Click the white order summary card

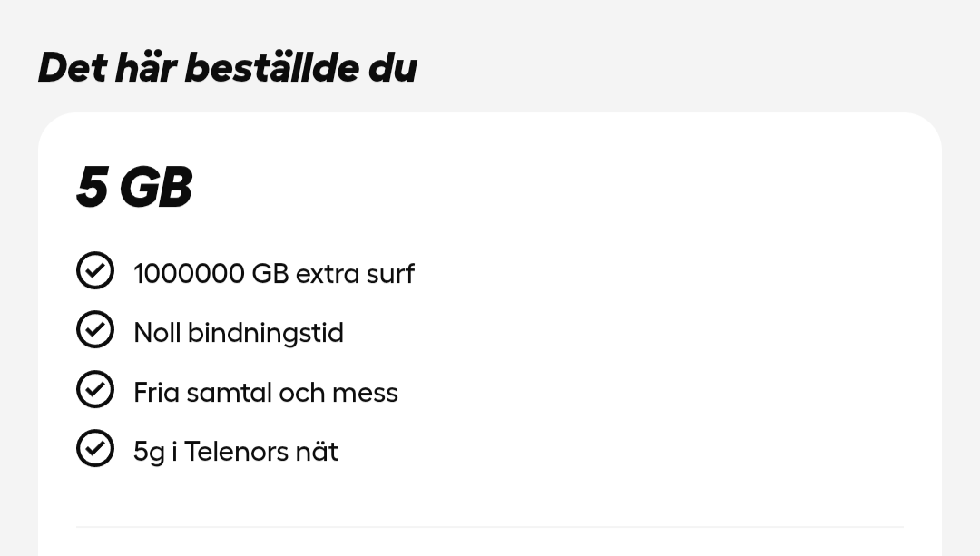(490, 317)
